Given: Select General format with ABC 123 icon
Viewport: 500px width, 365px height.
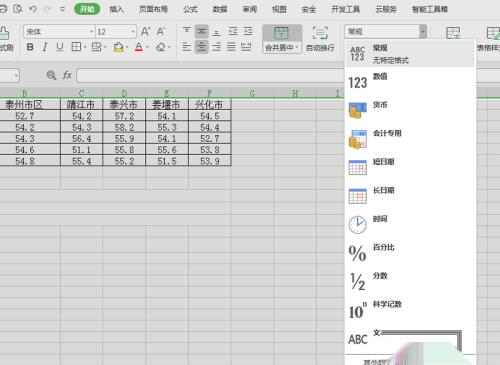Looking at the screenshot, I should [x=410, y=53].
